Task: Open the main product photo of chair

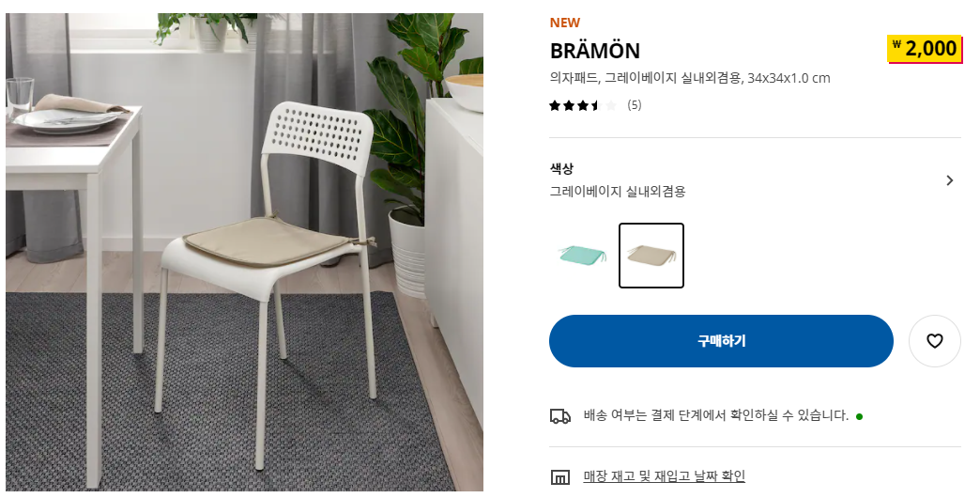Action: [244, 252]
